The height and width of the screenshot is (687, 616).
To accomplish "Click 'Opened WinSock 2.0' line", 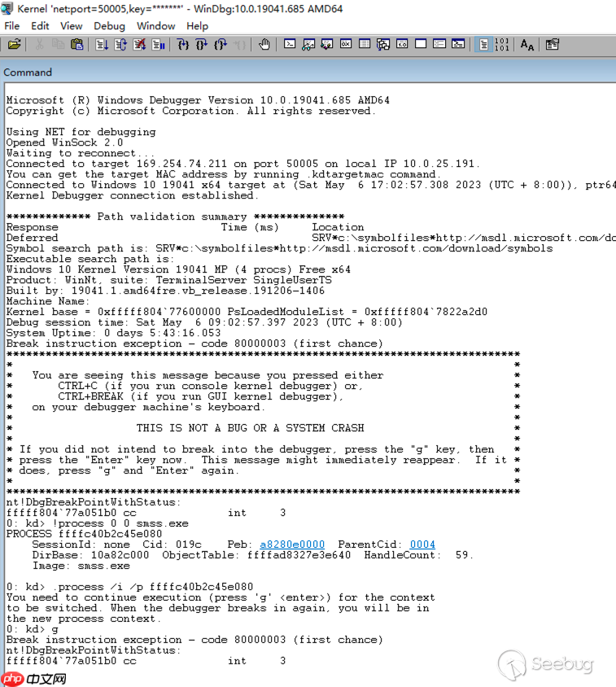I will 64,142.
